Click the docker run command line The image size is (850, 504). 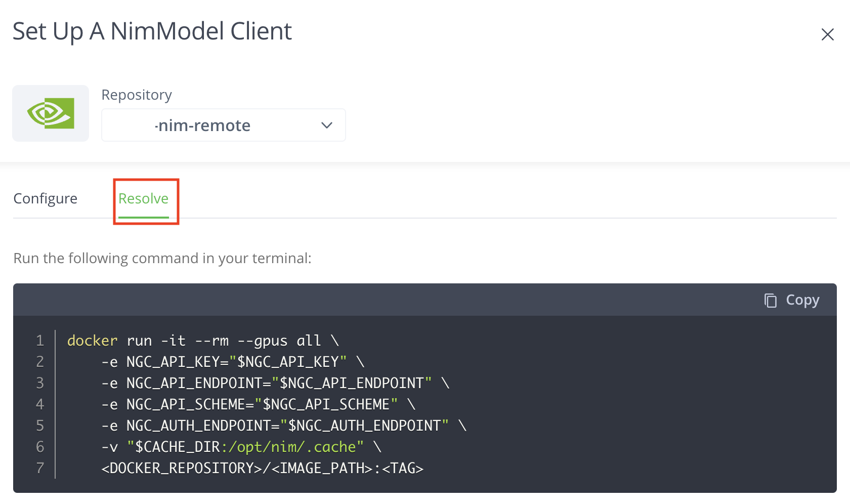[x=202, y=341]
